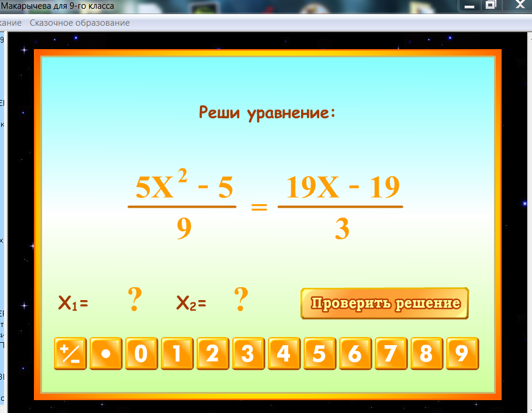
Task: Click the 'Проверить решение' button
Action: click(x=385, y=304)
